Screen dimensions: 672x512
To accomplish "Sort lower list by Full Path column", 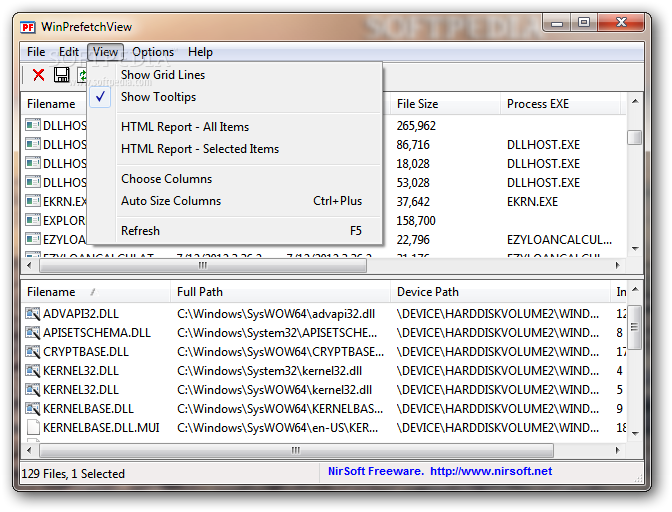I will [x=280, y=292].
